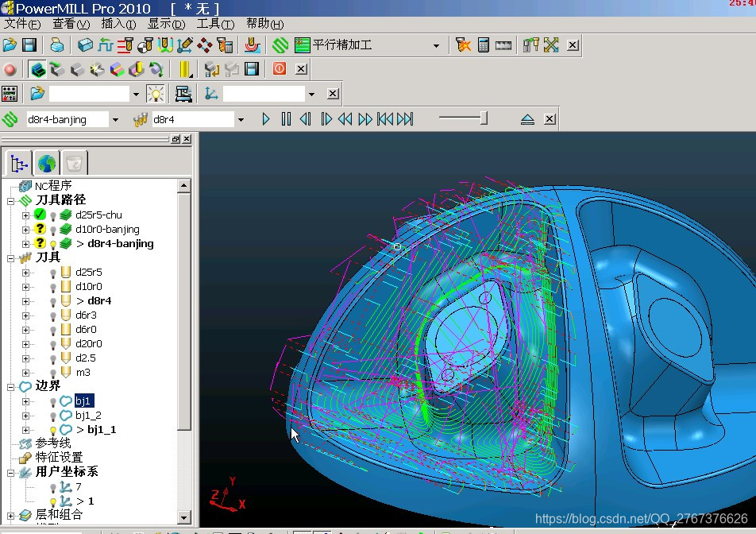Open the 工具 menu
Image resolution: width=756 pixels, height=534 pixels.
pos(215,24)
